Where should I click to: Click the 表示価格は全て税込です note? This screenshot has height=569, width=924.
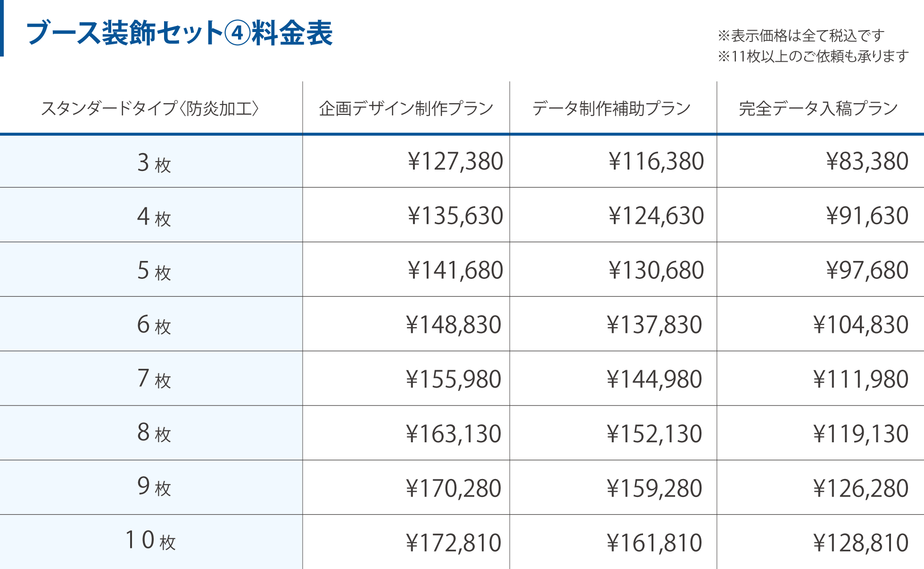pos(800,35)
